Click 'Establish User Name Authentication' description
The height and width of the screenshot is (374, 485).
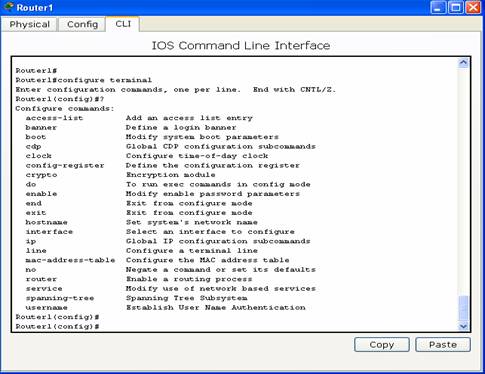pos(215,308)
